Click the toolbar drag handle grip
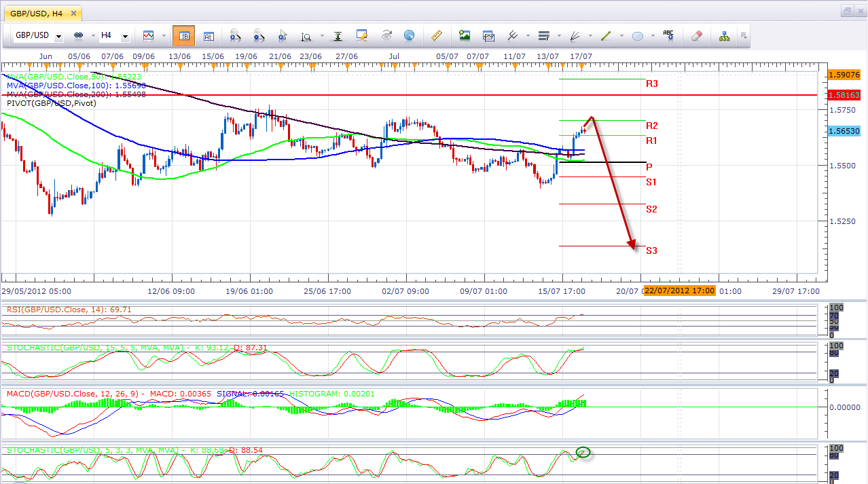The image size is (868, 484). (x=8, y=36)
